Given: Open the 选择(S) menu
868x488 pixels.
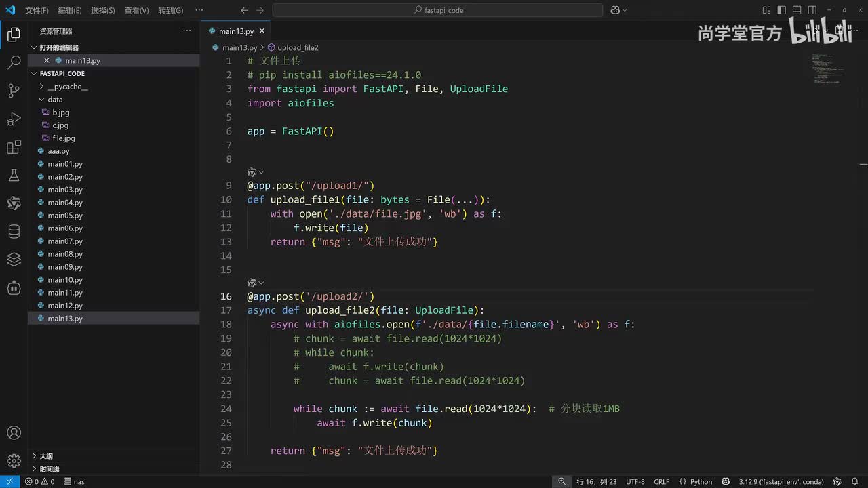Looking at the screenshot, I should (103, 10).
